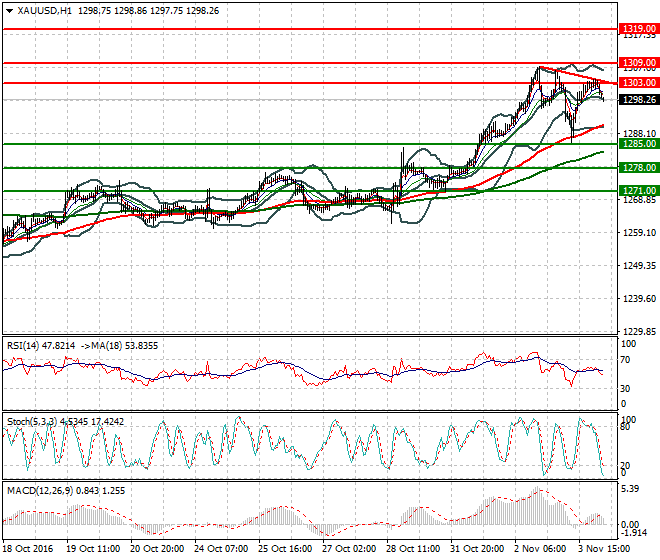Click the 1288.10 price axis value

[639, 133]
